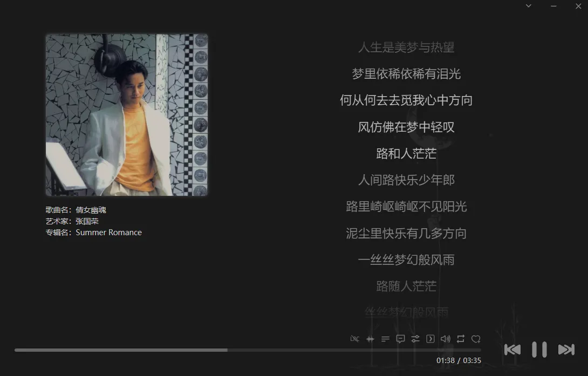Toggle LRC lyrics display

coord(355,339)
